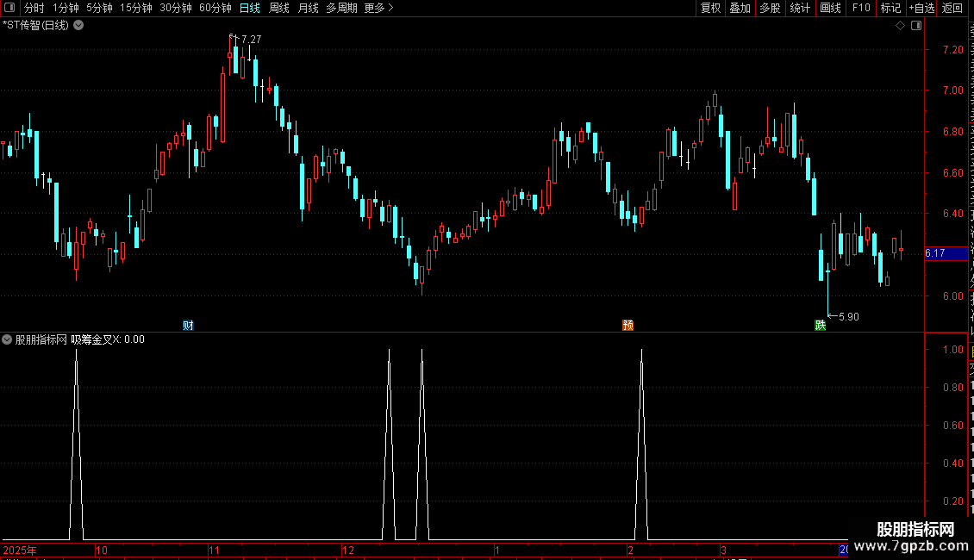Click the 标记 mark button

tap(890, 8)
